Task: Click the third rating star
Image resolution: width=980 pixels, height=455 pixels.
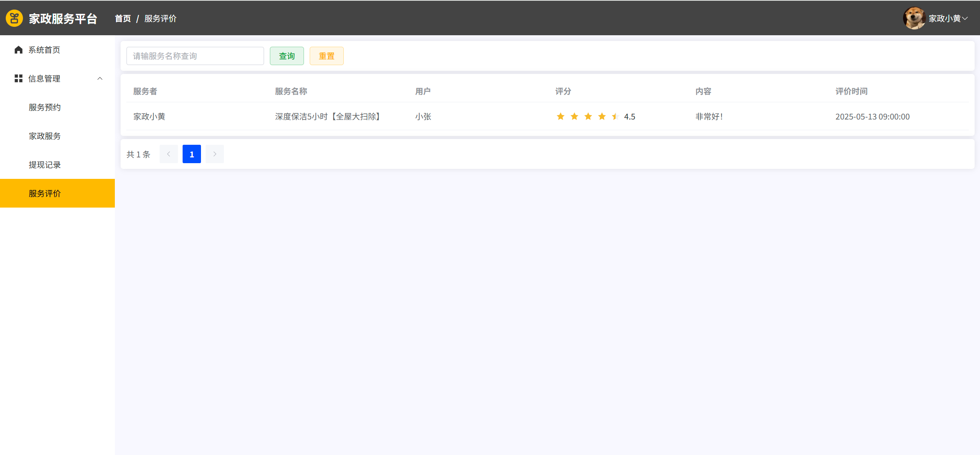Action: pyautogui.click(x=588, y=116)
